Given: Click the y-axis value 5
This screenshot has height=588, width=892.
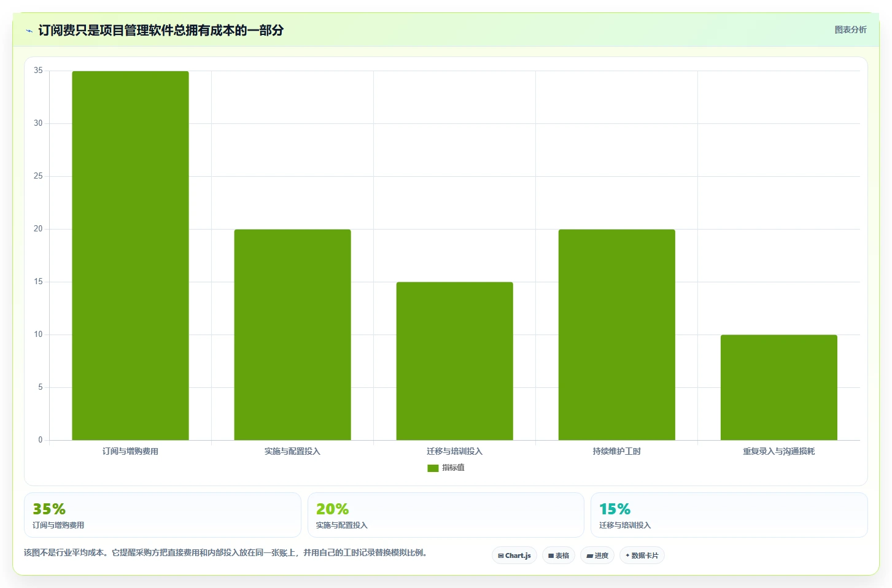Looking at the screenshot, I should pyautogui.click(x=41, y=387).
